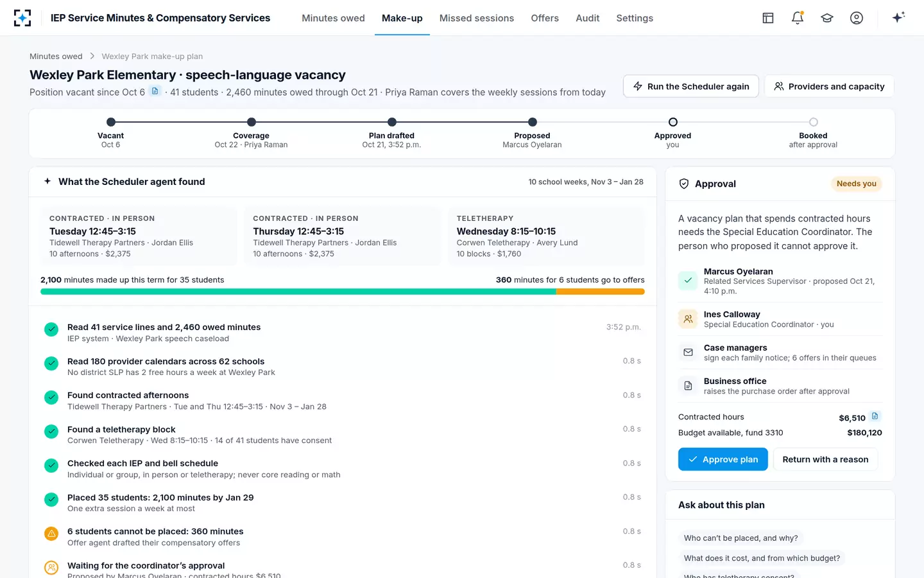Click the check icon beside Marcus Oyelaran
This screenshot has height=578, width=924.
click(x=688, y=281)
